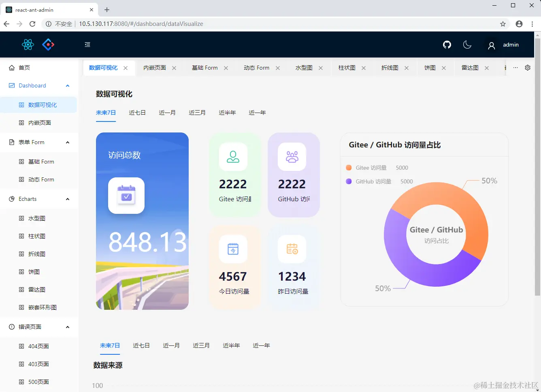
Task: Close the 数据可视化 tab
Action: coord(126,68)
